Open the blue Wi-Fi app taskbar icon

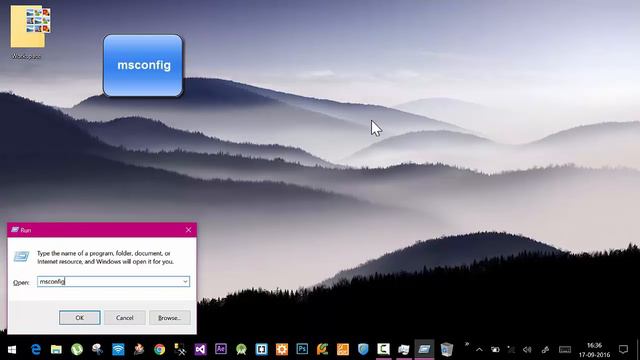(x=118, y=349)
